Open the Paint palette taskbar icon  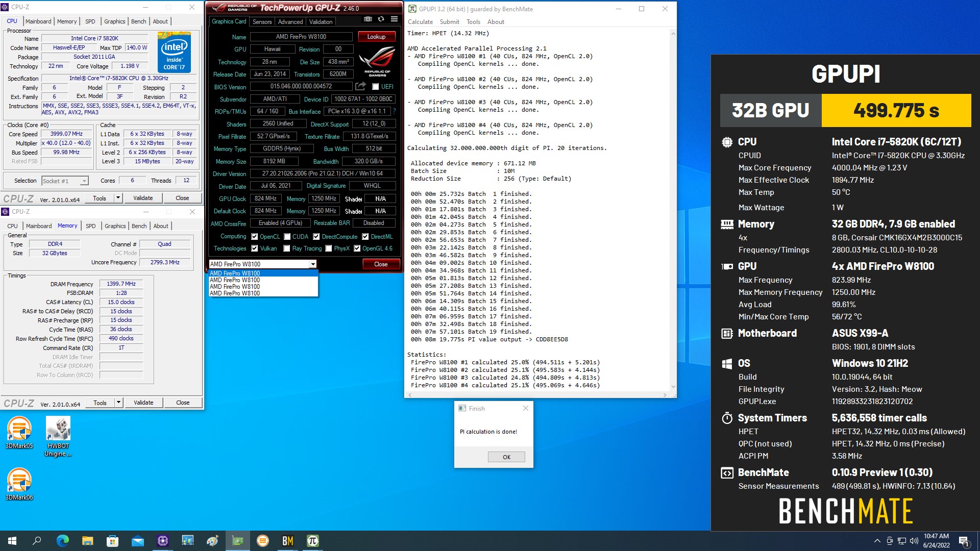212,541
